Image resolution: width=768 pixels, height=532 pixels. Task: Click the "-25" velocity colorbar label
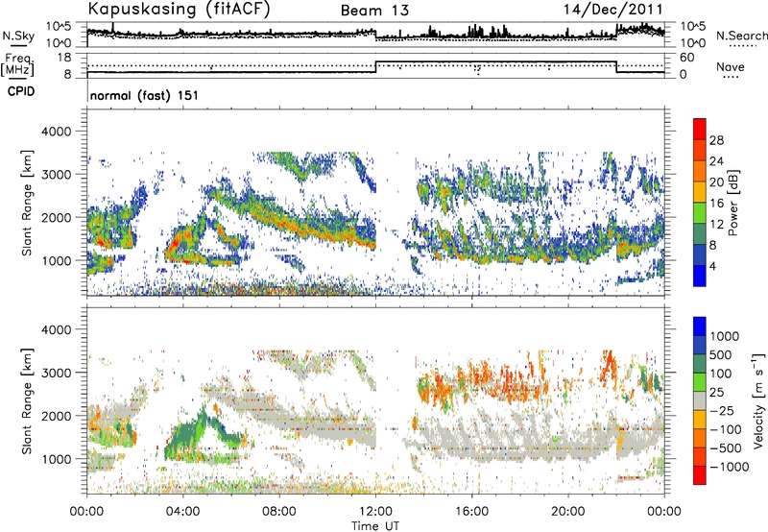point(721,410)
